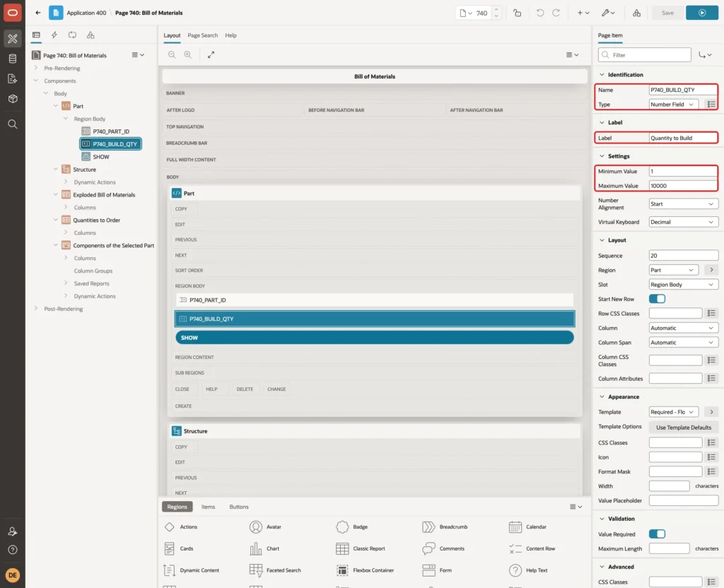Click the Zoom In magnifier in Layout
Image resolution: width=724 pixels, height=588 pixels.
pos(188,54)
